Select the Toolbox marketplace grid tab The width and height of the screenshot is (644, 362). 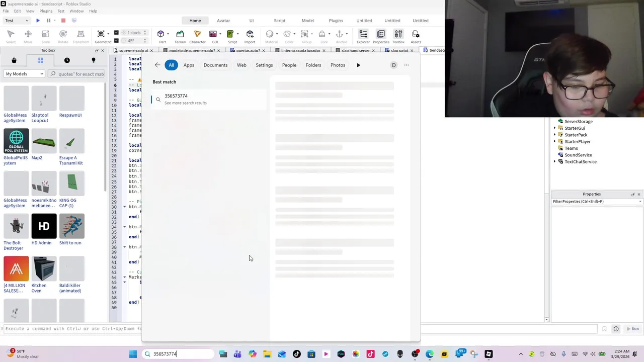(40, 60)
